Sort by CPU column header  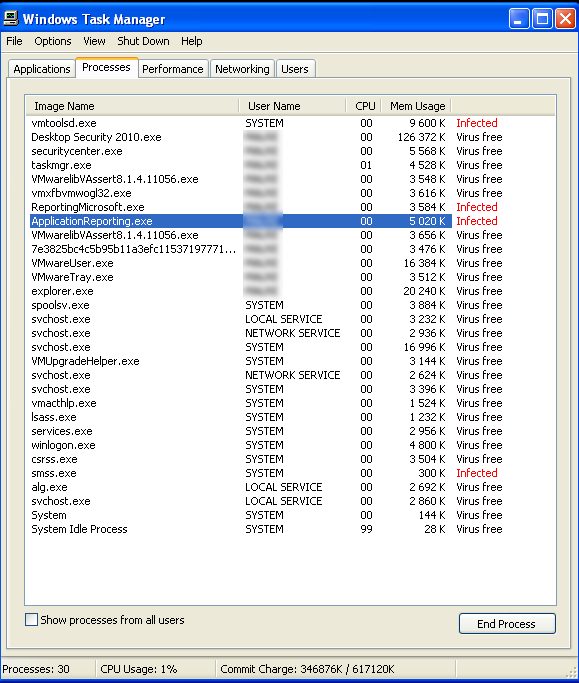click(x=364, y=106)
